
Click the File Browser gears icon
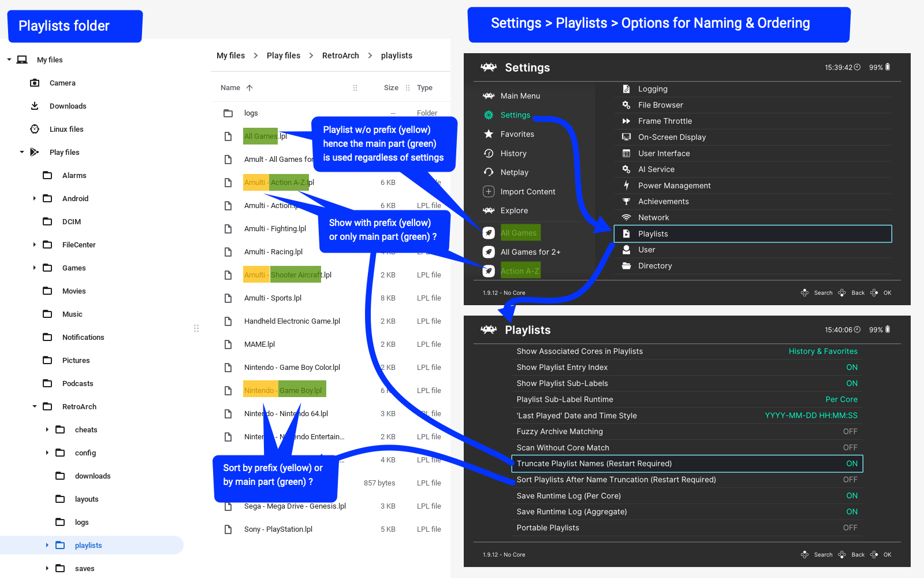pyautogui.click(x=626, y=105)
